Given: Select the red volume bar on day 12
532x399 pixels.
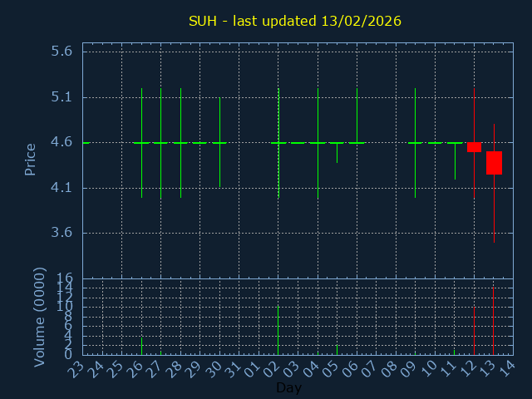Looking at the screenshot, I should (x=474, y=331).
